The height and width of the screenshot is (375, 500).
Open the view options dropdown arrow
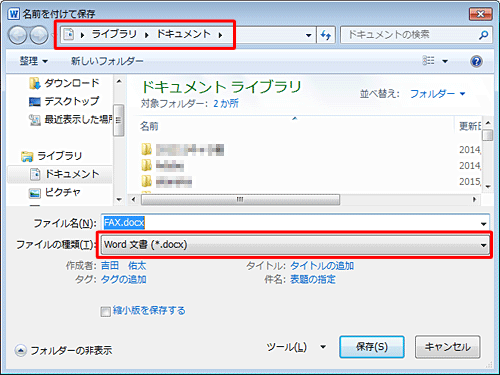point(445,61)
